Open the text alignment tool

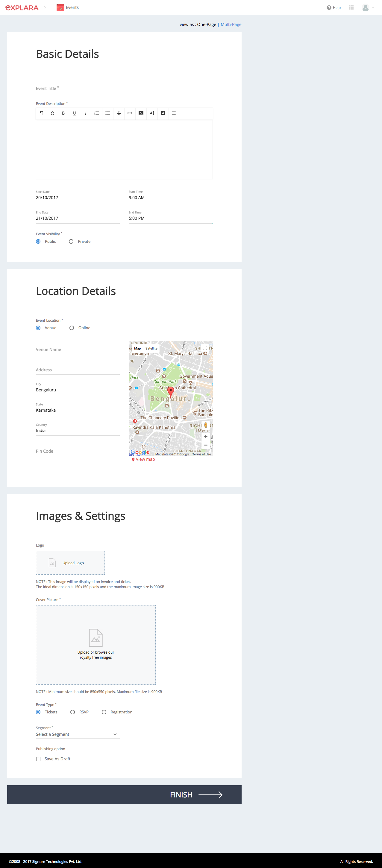pos(174,113)
